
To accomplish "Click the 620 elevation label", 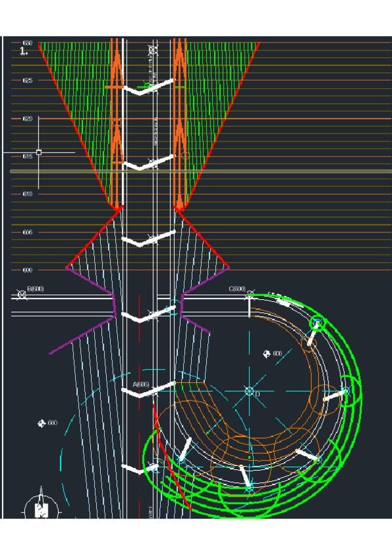I will tap(27, 118).
